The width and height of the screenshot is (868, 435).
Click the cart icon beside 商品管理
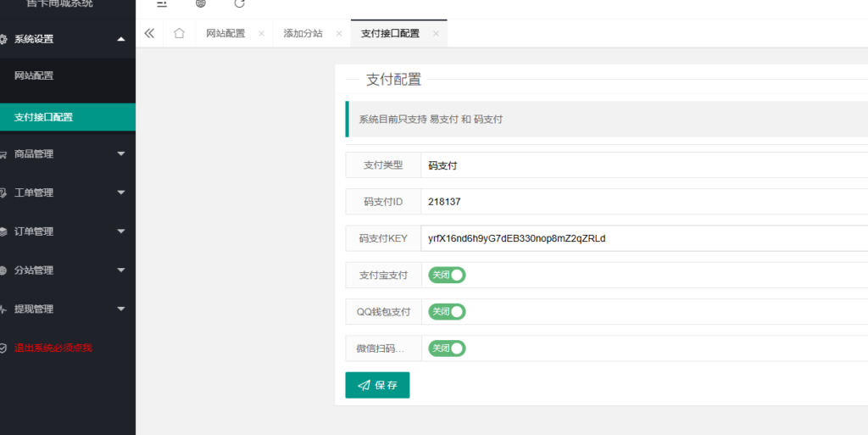coord(3,154)
